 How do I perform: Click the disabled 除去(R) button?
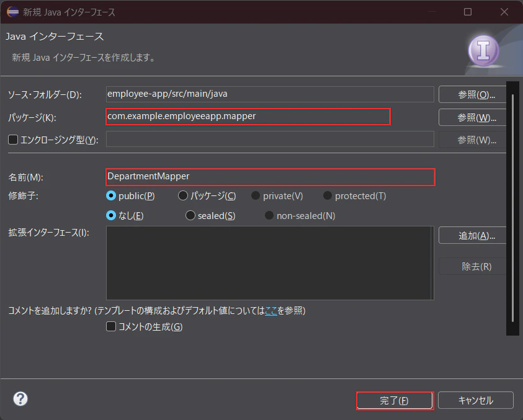click(x=473, y=266)
